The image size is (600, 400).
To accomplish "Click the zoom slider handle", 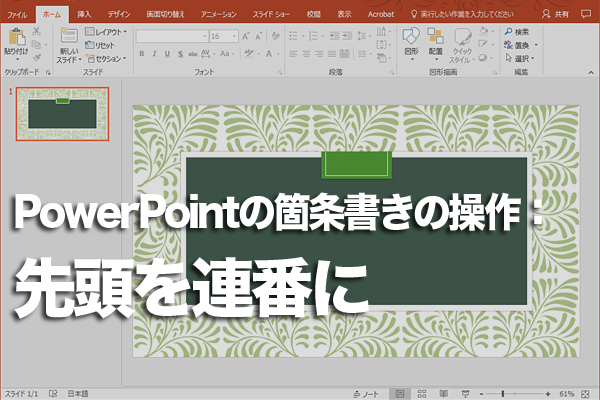I will pos(503,393).
